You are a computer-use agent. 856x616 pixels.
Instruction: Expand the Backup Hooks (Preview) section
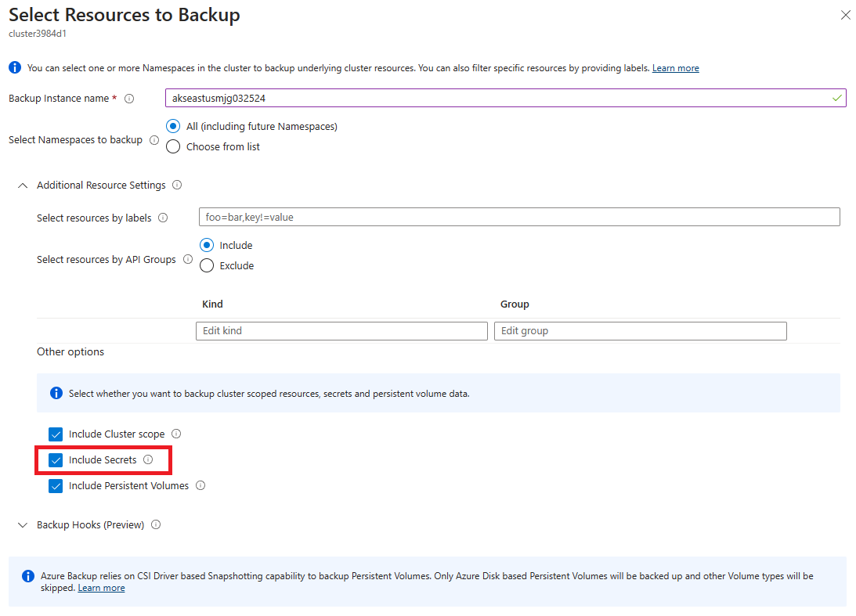pyautogui.click(x=22, y=524)
